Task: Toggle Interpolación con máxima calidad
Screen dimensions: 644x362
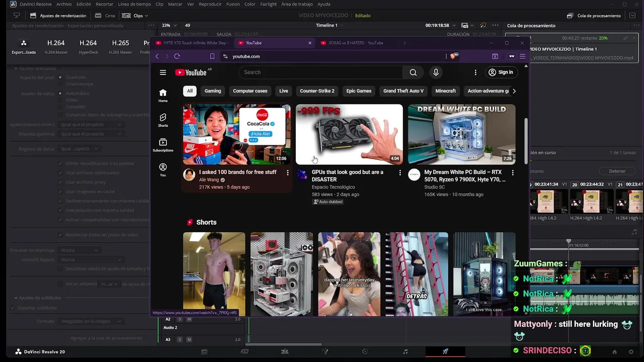Action: [x=60, y=210]
